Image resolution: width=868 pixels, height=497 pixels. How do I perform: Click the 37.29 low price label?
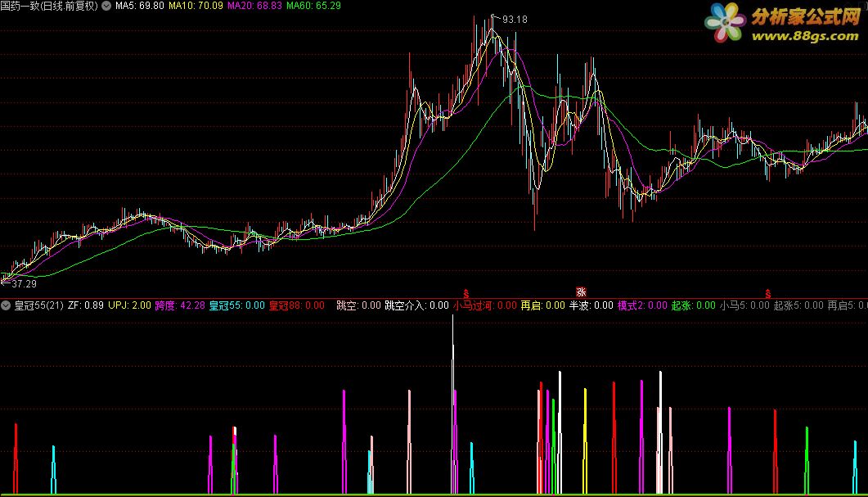[24, 283]
